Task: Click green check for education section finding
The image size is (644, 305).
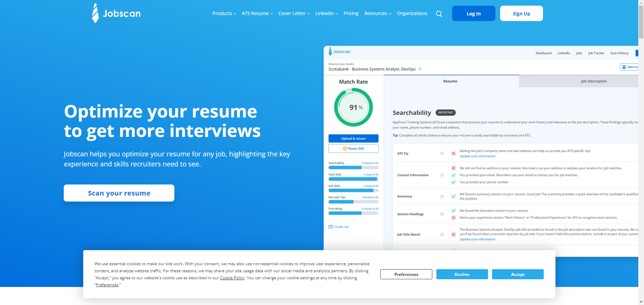Action: click(x=454, y=211)
